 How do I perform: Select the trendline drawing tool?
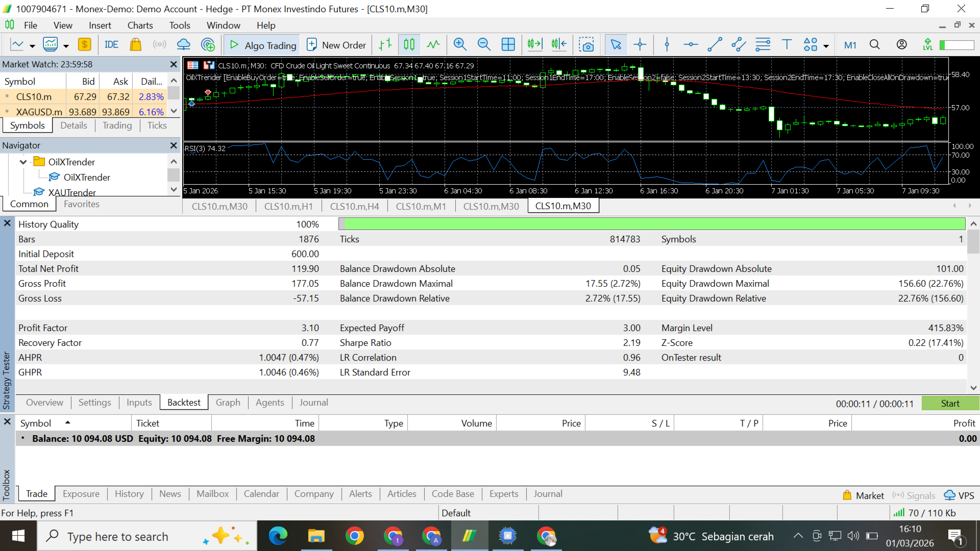(x=715, y=45)
